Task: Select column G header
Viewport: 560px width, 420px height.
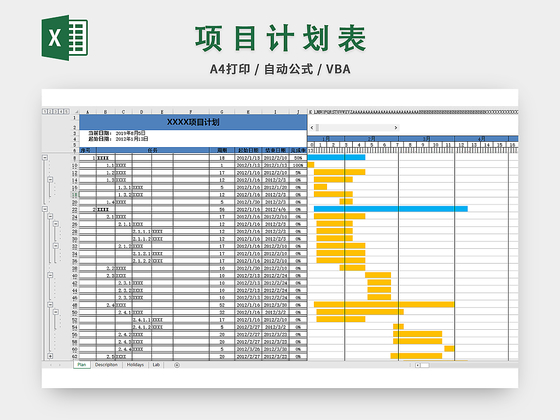Action: [x=222, y=112]
